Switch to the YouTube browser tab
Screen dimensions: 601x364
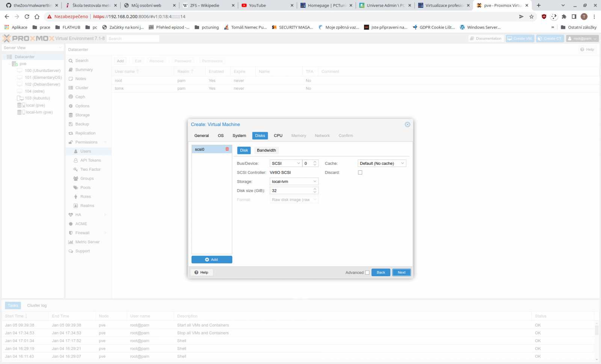(267, 5)
